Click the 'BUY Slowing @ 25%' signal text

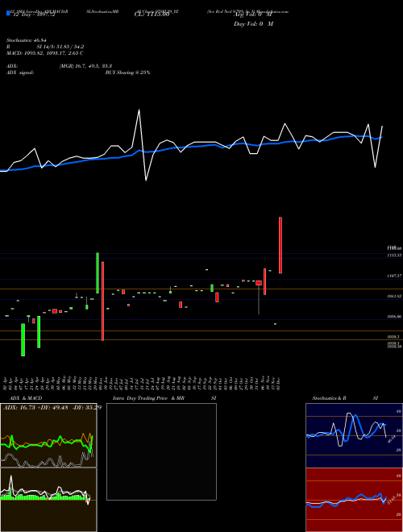click(x=127, y=73)
